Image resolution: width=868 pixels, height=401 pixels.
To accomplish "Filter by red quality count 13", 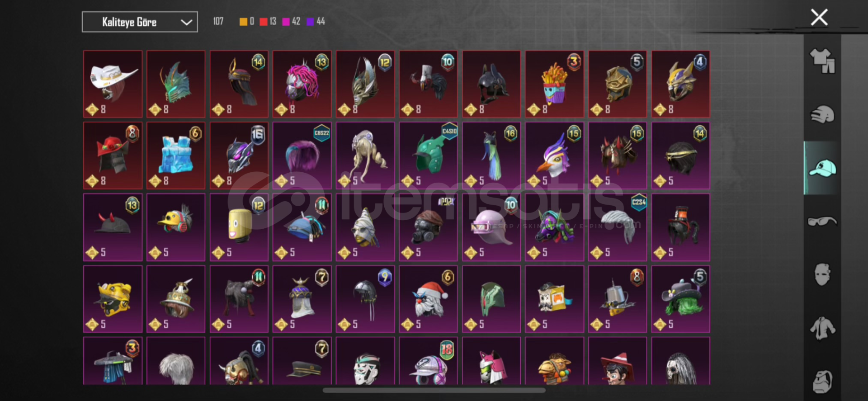I will click(x=268, y=21).
